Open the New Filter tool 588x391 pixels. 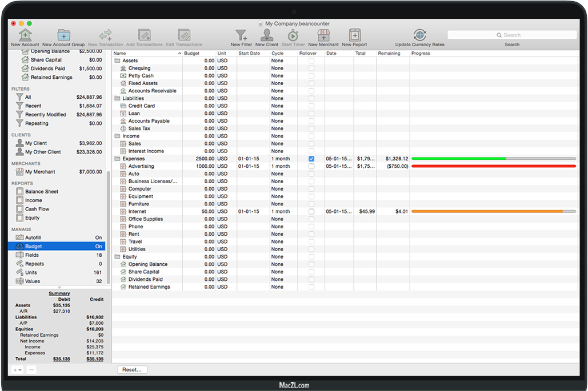(x=241, y=35)
